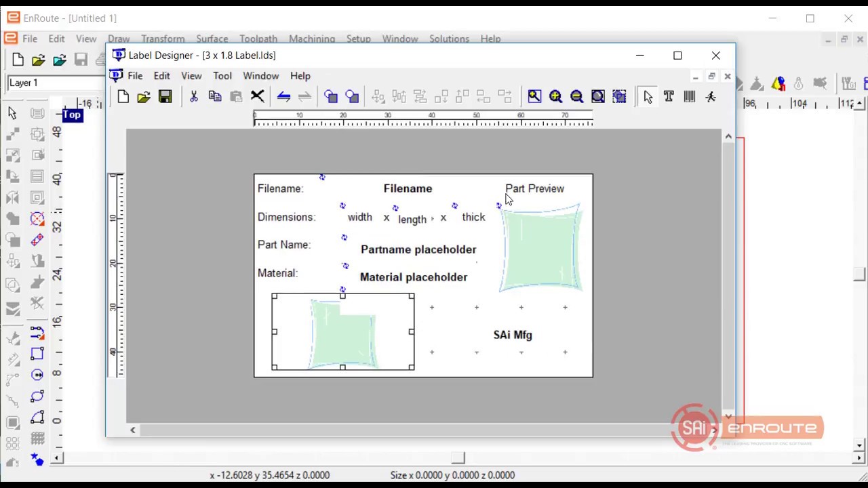Open the EnRoute Setup menu

[359, 39]
